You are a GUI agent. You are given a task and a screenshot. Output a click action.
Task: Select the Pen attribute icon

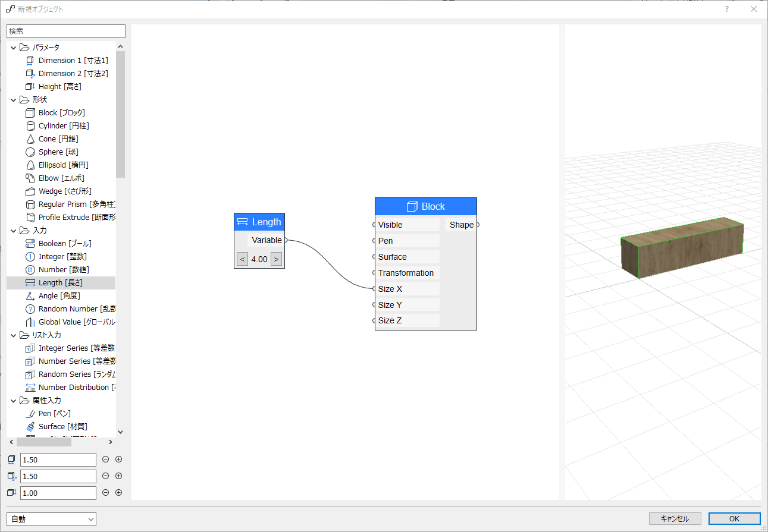[x=30, y=414]
